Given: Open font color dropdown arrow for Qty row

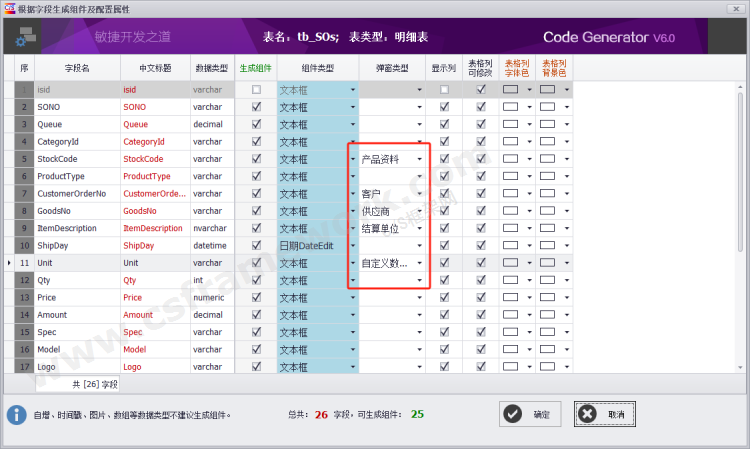Looking at the screenshot, I should click(529, 280).
